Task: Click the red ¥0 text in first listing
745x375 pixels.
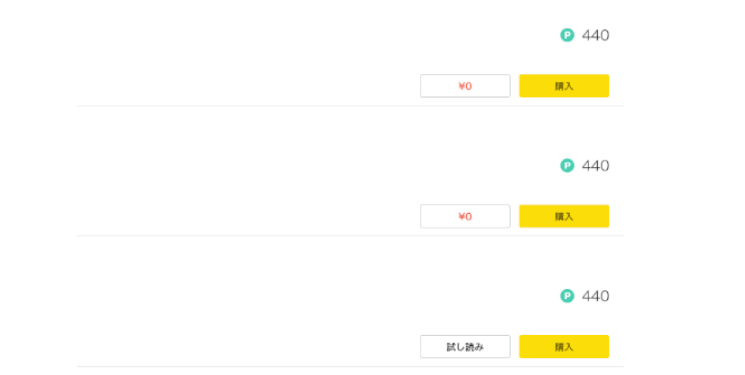Action: (x=465, y=86)
